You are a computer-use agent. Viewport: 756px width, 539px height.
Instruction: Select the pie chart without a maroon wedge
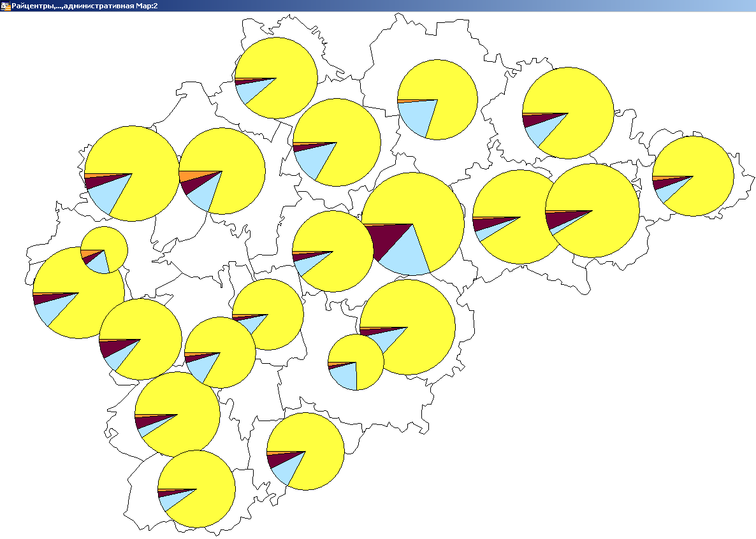point(437,100)
